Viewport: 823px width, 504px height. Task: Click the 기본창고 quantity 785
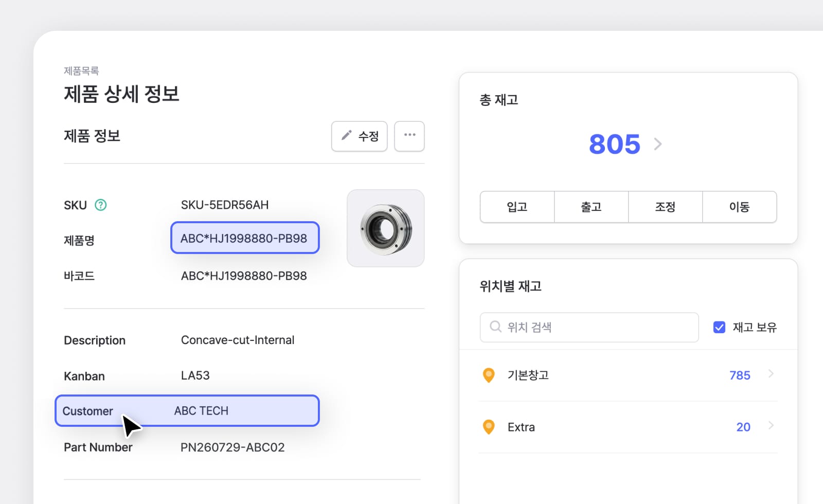pyautogui.click(x=740, y=375)
